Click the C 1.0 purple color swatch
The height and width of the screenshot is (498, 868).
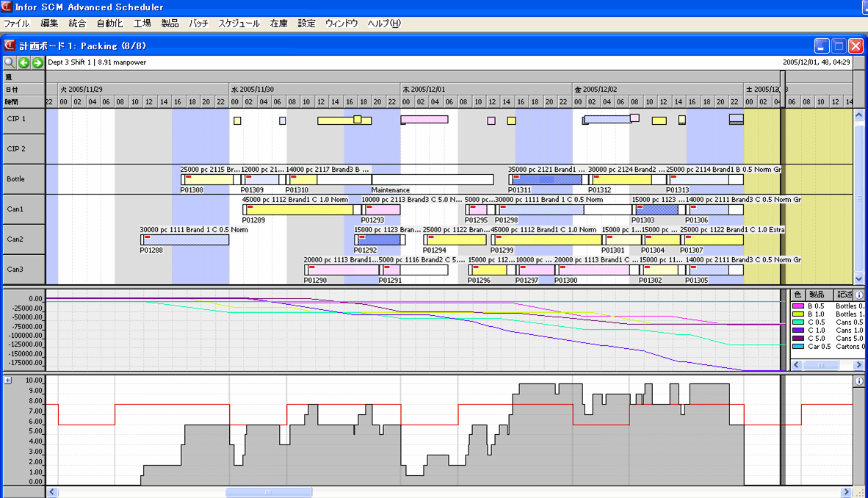pos(798,330)
